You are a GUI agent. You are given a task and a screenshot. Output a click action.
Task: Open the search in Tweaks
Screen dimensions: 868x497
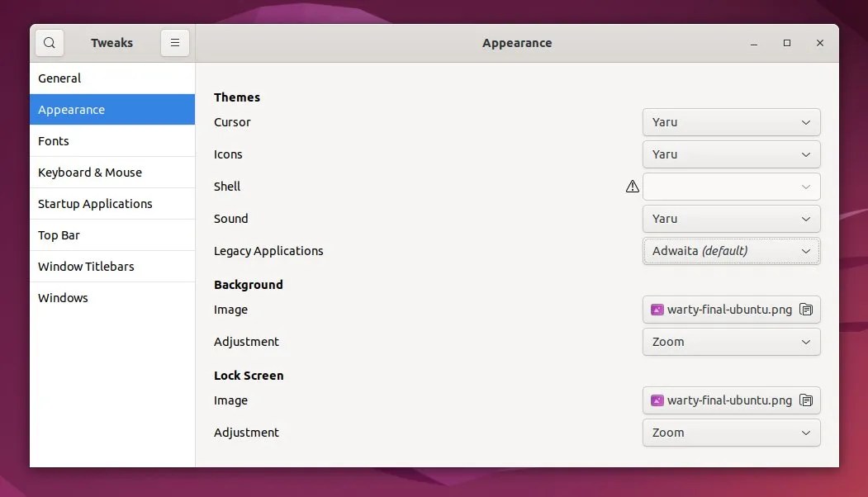(x=50, y=43)
